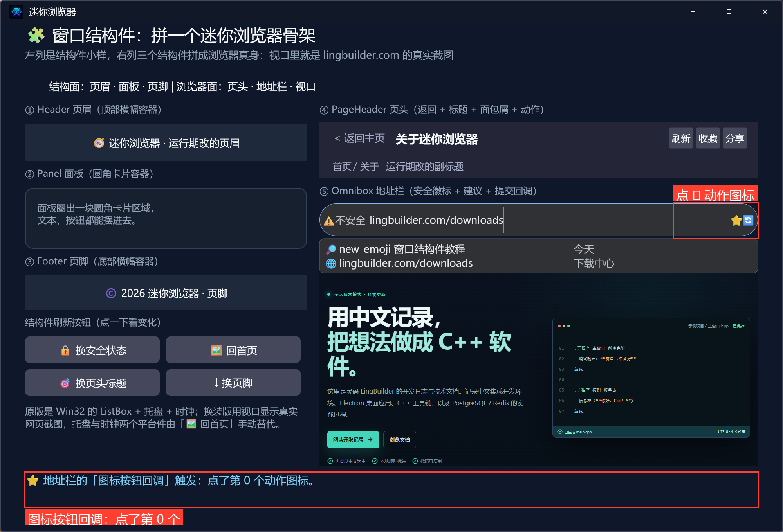The height and width of the screenshot is (532, 783).
Task: Click the 刷新 action in the page header
Action: point(681,138)
